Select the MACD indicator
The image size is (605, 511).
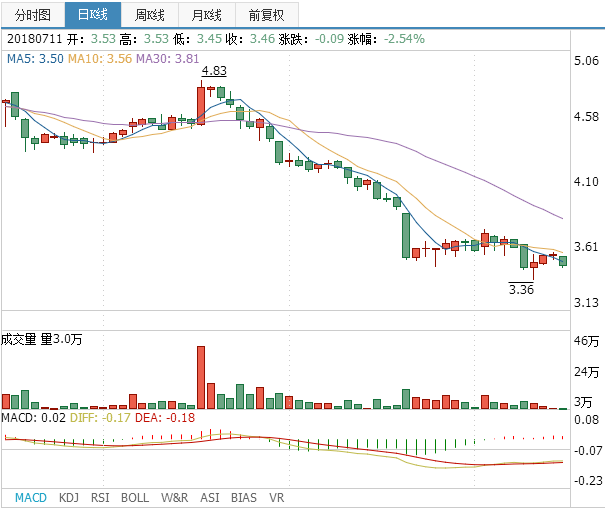click(x=31, y=497)
